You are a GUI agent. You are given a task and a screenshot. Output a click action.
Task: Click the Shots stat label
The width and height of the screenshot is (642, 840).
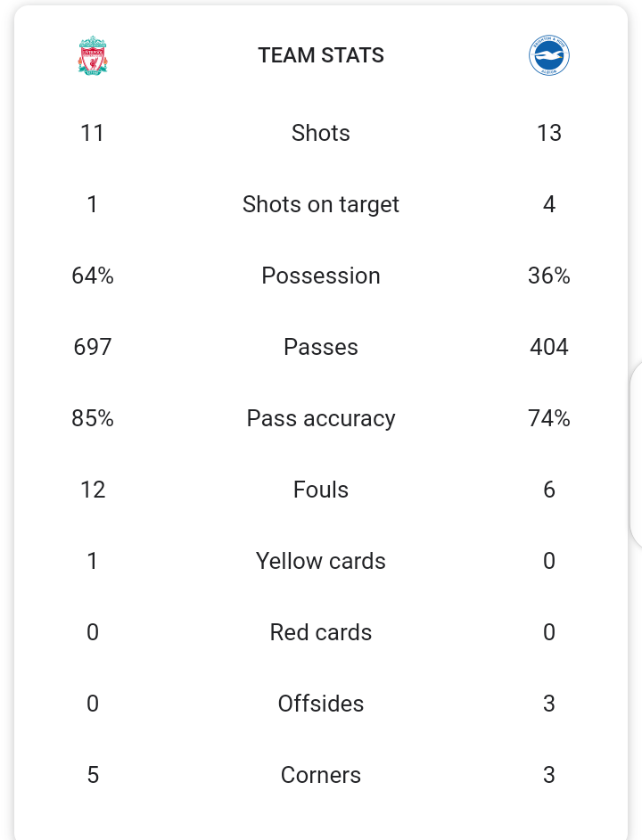(320, 133)
